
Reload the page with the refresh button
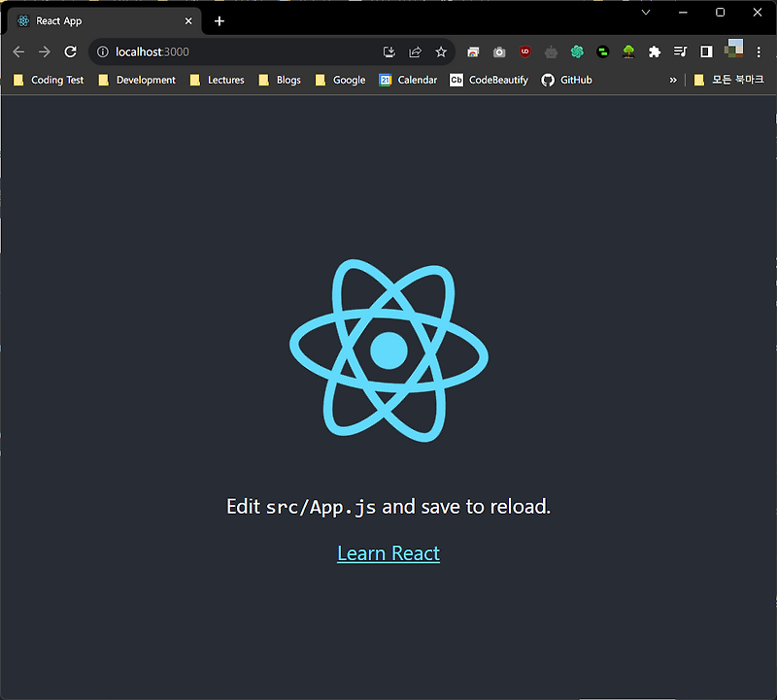(x=70, y=51)
